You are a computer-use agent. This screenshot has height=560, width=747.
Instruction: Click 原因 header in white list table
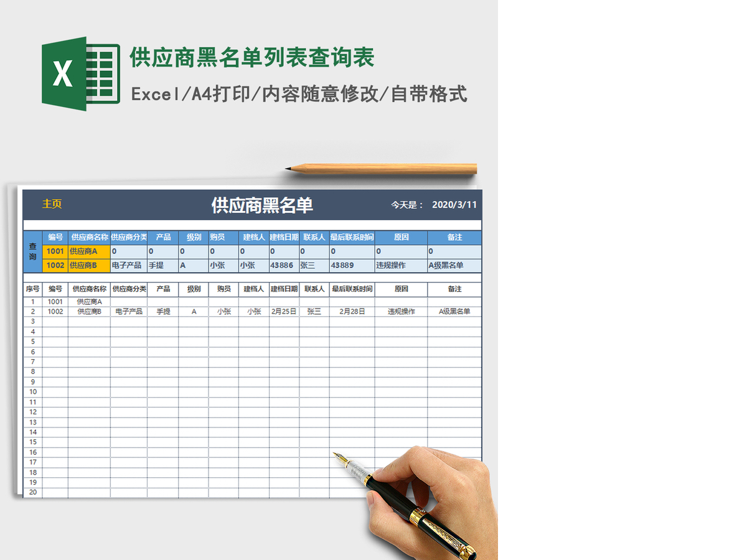401,289
